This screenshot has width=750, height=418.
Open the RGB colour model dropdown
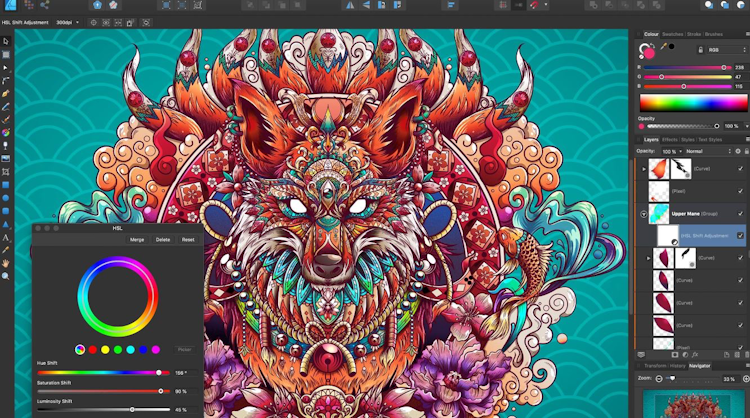coord(727,50)
